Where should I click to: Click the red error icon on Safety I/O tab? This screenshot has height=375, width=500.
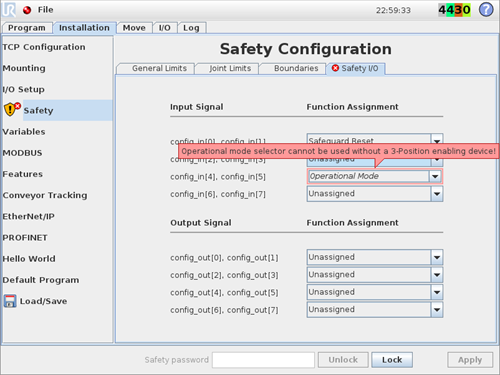click(x=335, y=68)
